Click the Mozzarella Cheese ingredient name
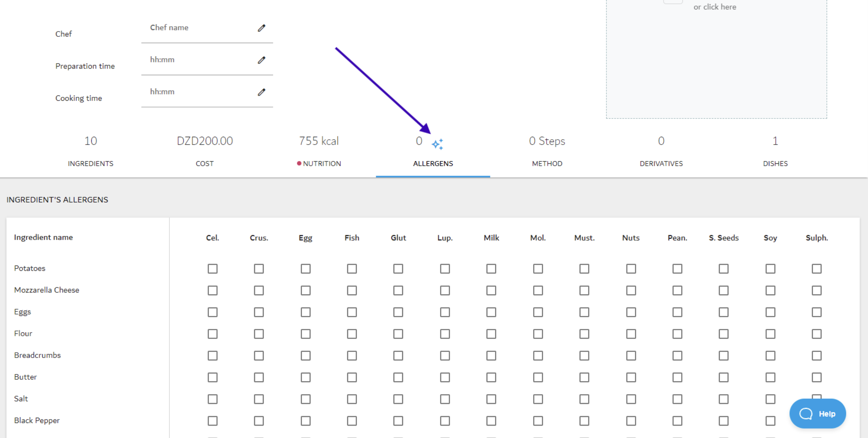 click(x=47, y=290)
